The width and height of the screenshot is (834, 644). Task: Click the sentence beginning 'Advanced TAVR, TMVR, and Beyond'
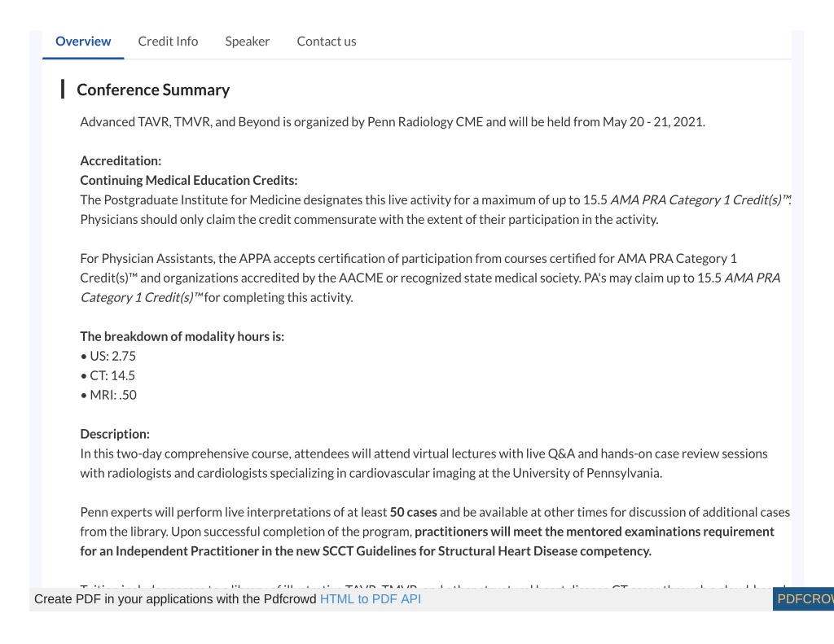click(x=393, y=122)
